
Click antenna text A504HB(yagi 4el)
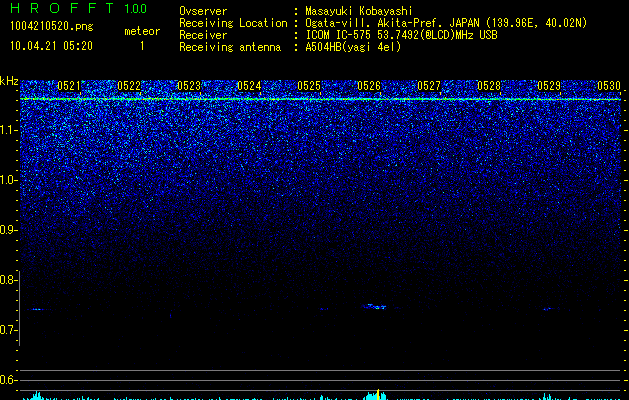[x=353, y=47]
